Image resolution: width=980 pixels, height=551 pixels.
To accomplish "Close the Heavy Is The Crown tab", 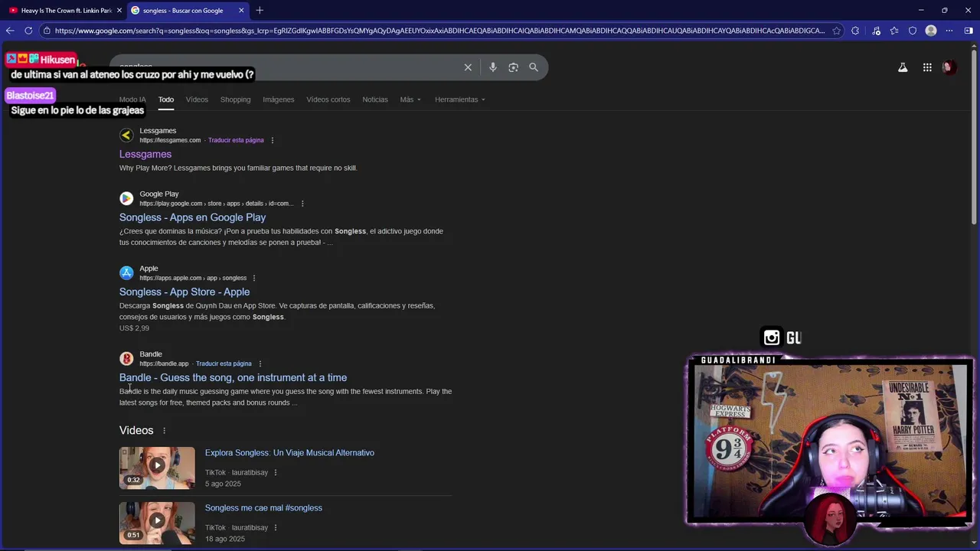I will pyautogui.click(x=119, y=10).
